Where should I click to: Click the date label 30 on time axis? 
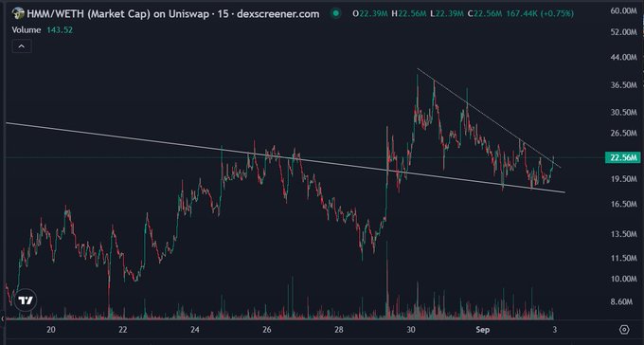click(411, 330)
